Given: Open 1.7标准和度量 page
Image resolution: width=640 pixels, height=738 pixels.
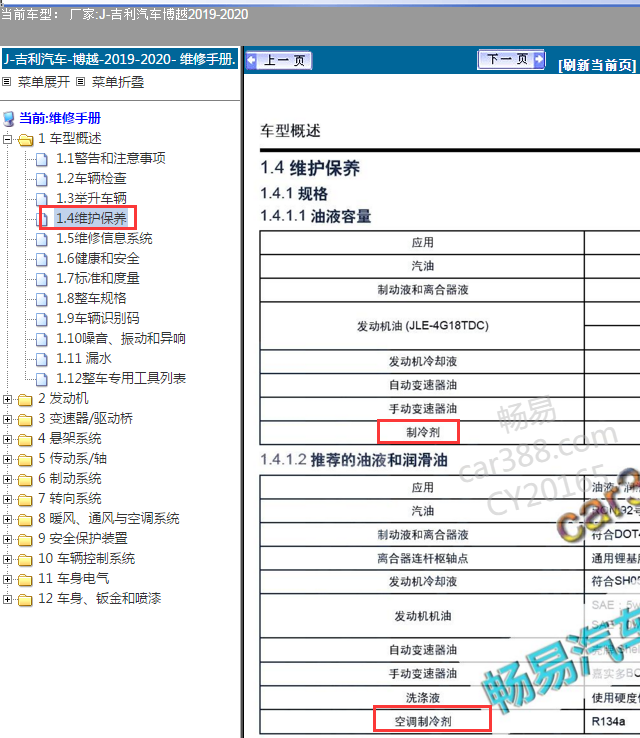Looking at the screenshot, I should click(98, 279).
